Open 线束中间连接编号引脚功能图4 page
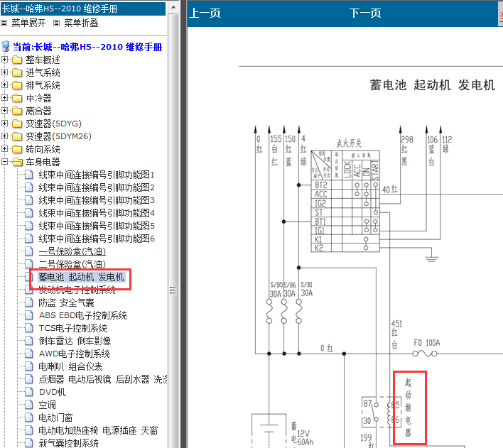The height and width of the screenshot is (448, 503). 97,213
